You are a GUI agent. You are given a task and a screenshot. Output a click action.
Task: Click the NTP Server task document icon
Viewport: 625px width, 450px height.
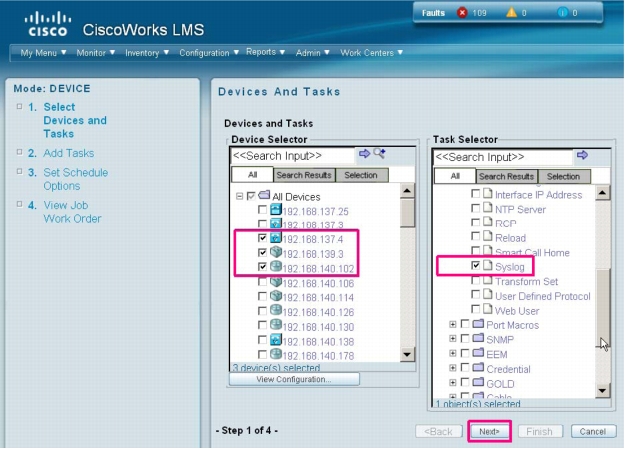(x=488, y=207)
